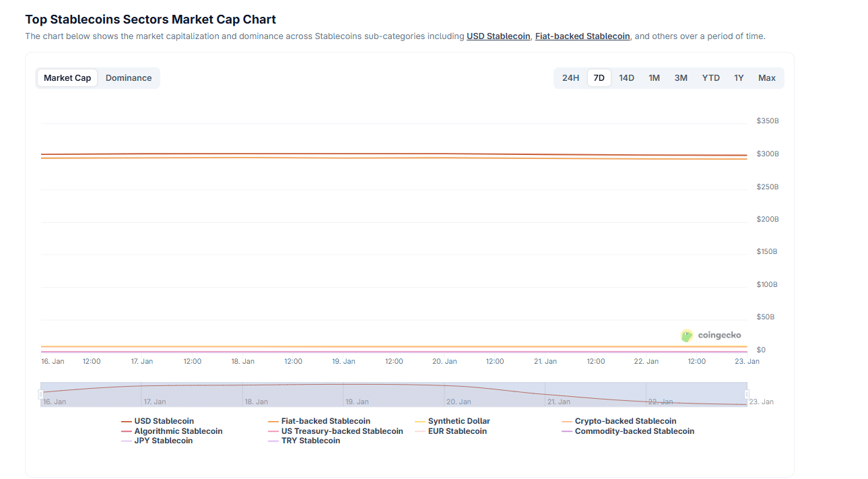Hide the Crypto-backed Stablecoin series
Screen dimensions: 868x479
click(x=625, y=420)
